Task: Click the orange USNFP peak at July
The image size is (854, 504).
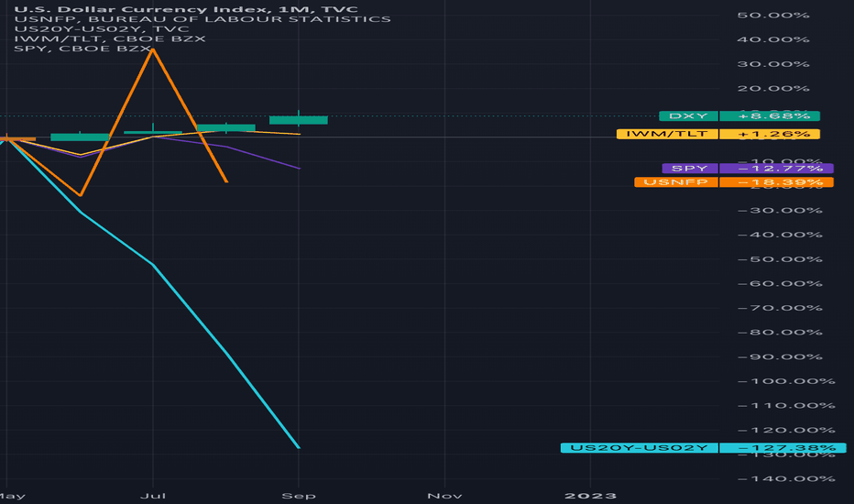Action: point(153,50)
